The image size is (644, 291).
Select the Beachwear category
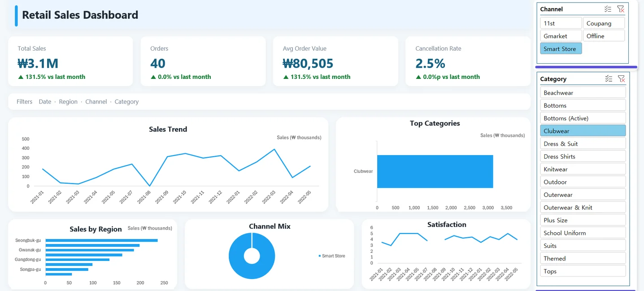[x=583, y=92]
